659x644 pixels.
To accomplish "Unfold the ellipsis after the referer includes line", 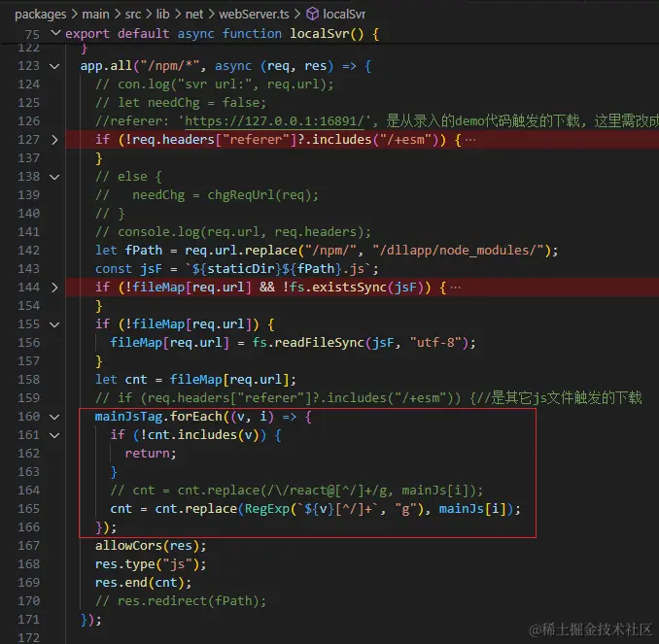I will pyautogui.click(x=470, y=140).
